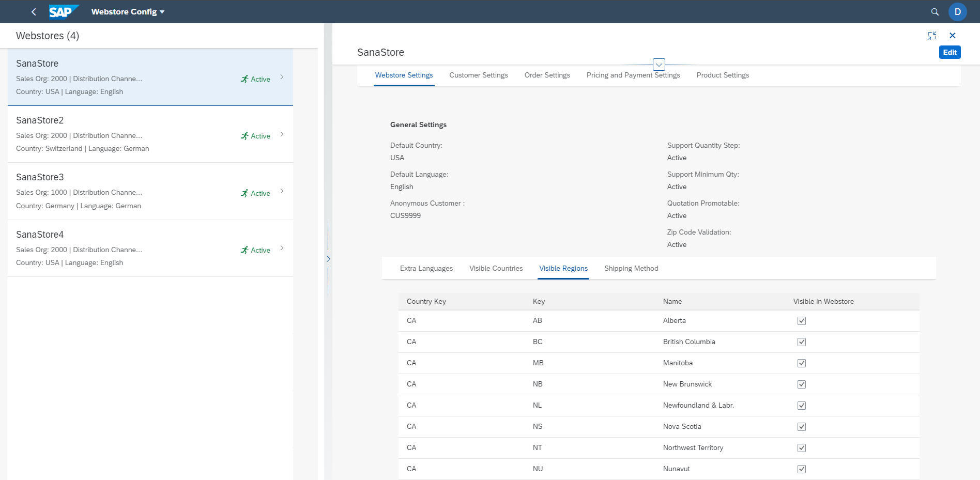Screen dimensions: 980x480
Task: Toggle Nova Scotia visibility checkbox
Action: [x=802, y=427]
